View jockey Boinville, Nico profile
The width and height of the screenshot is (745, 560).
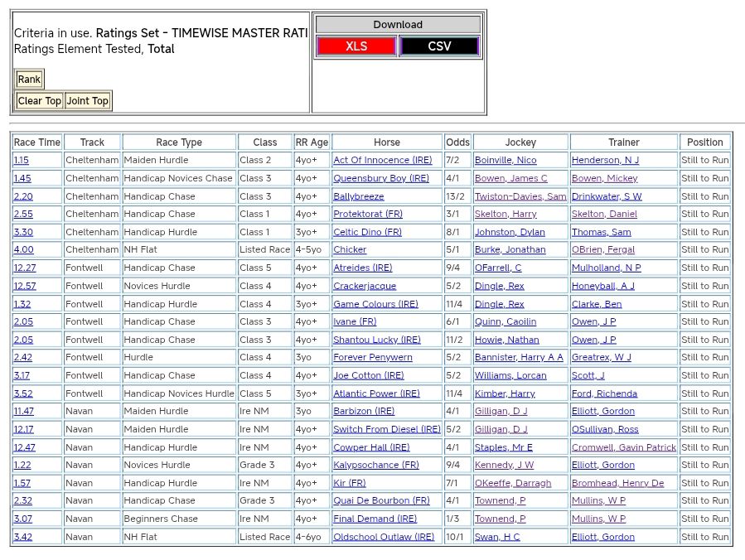click(x=505, y=161)
